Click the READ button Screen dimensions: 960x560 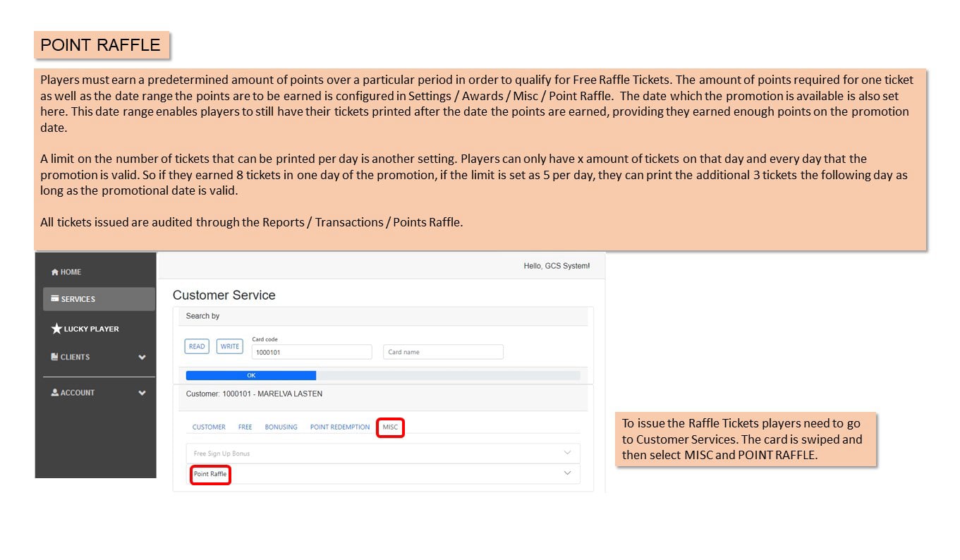point(197,346)
